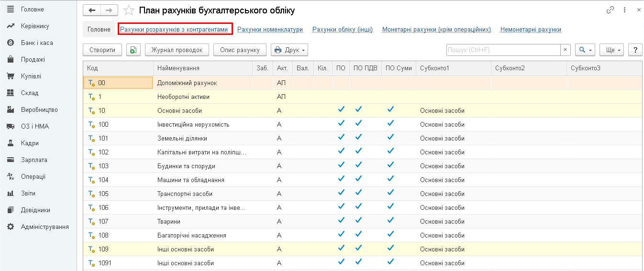The height and width of the screenshot is (271, 644).
Task: Toggle ПО checkmark for account 103
Action: click(341, 165)
